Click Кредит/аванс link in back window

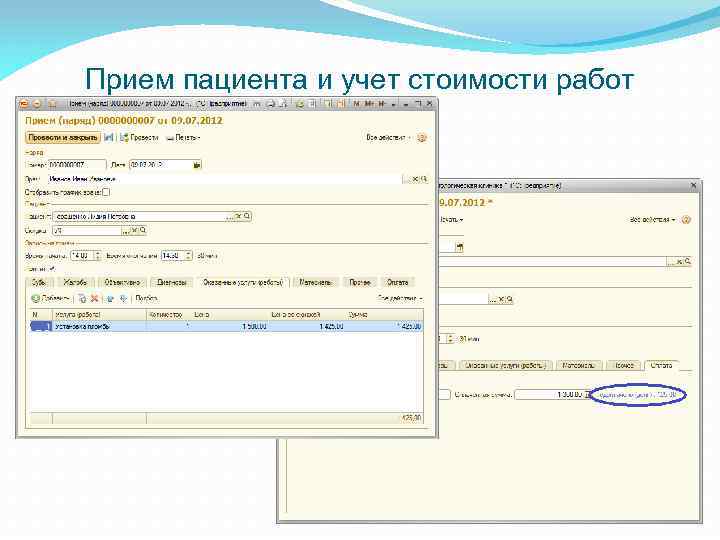coord(637,394)
